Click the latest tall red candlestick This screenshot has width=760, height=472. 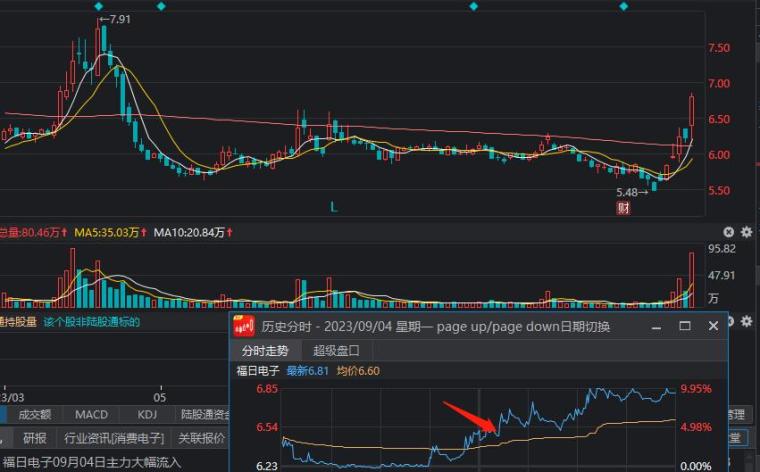coord(692,110)
